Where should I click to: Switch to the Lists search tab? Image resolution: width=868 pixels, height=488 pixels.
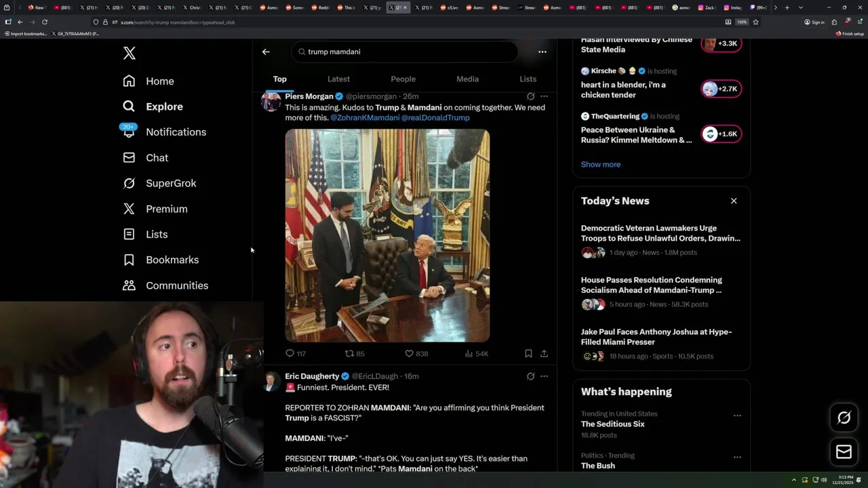pyautogui.click(x=528, y=79)
